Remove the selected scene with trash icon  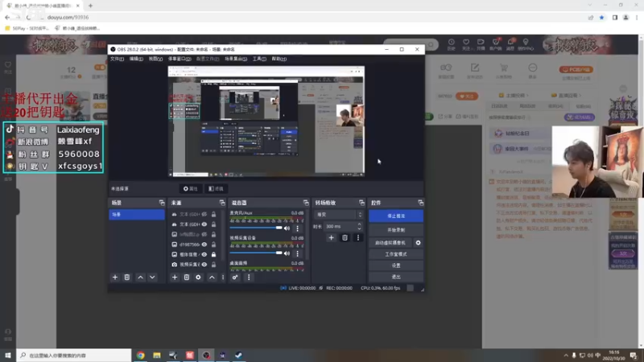click(x=127, y=278)
